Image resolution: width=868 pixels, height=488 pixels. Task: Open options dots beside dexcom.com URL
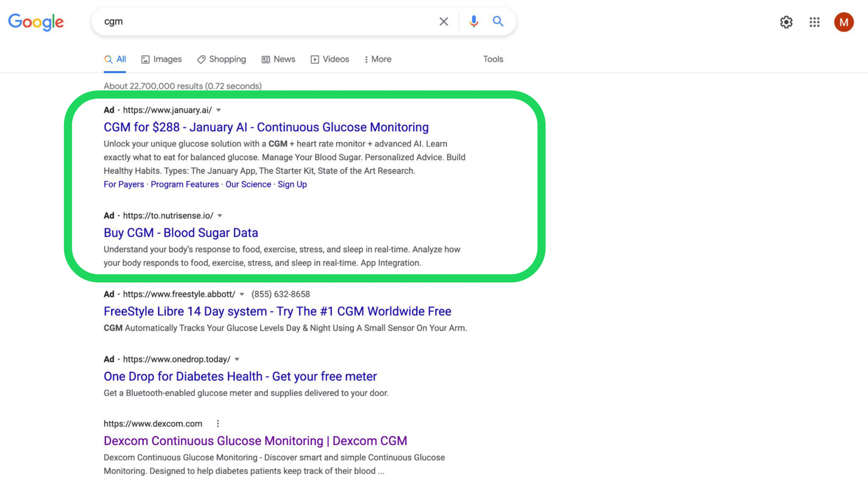point(218,423)
